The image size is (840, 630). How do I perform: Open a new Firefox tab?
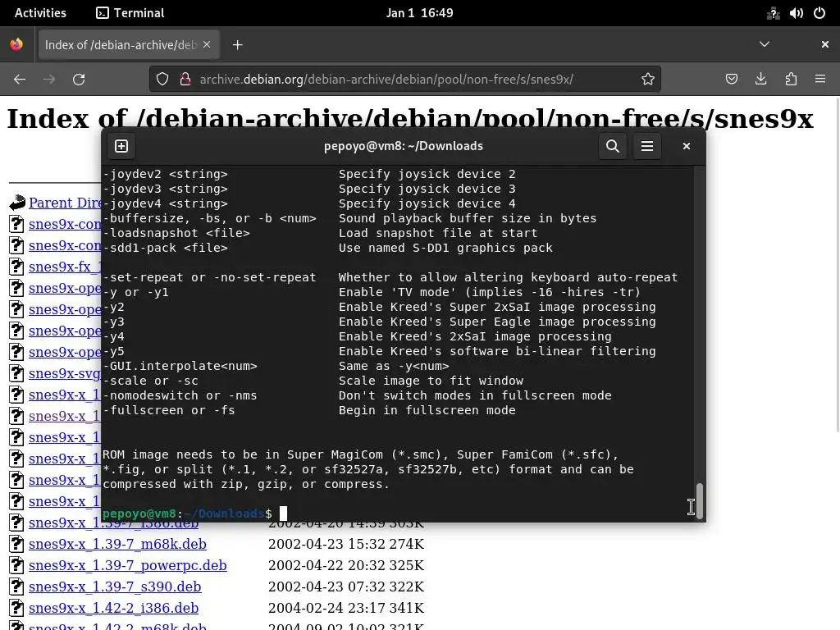tap(237, 45)
